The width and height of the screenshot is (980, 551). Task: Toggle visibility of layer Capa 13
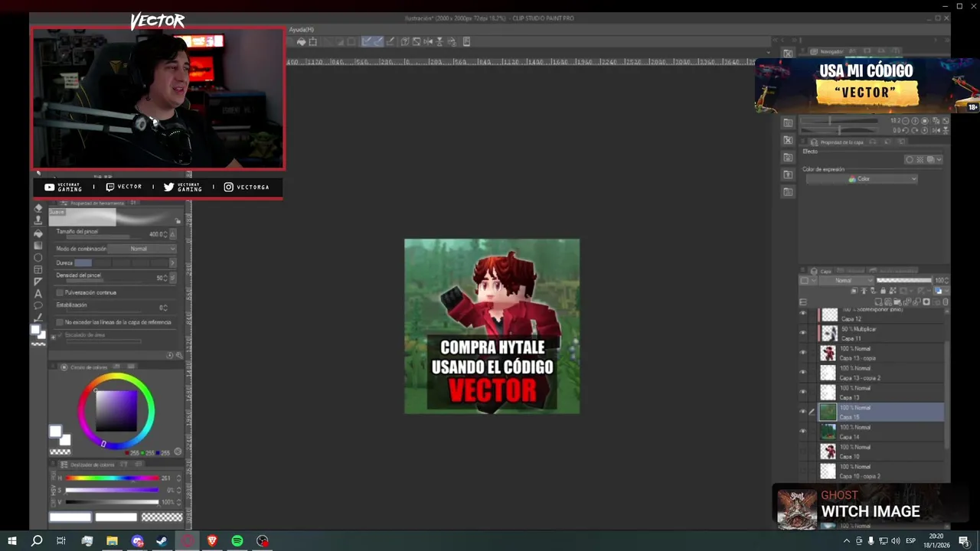pyautogui.click(x=803, y=393)
